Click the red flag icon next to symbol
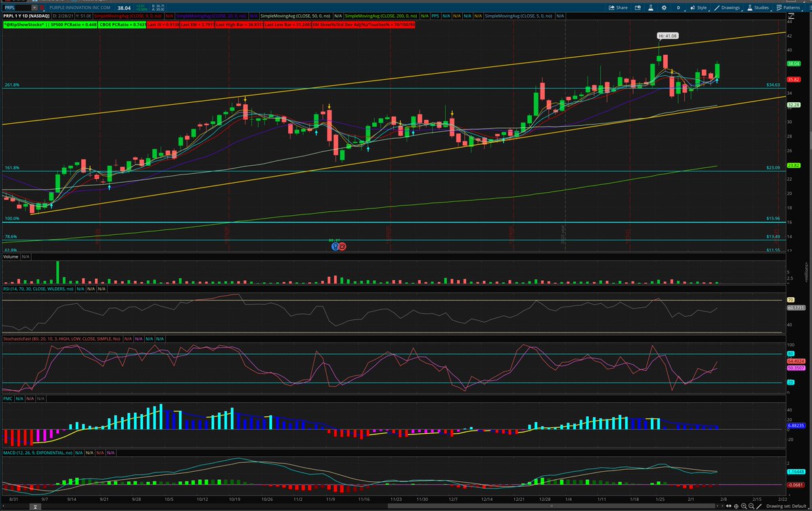Viewport: 812px width, 511px height. coord(42,8)
